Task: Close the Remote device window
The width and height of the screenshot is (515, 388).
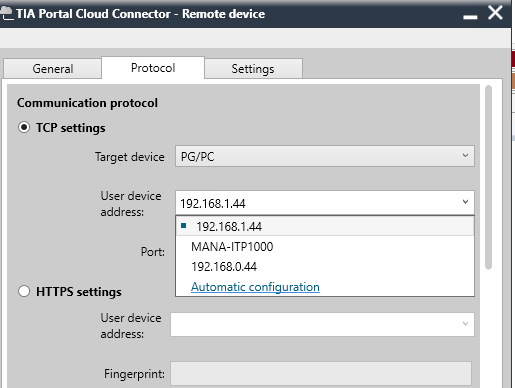Action: [495, 13]
